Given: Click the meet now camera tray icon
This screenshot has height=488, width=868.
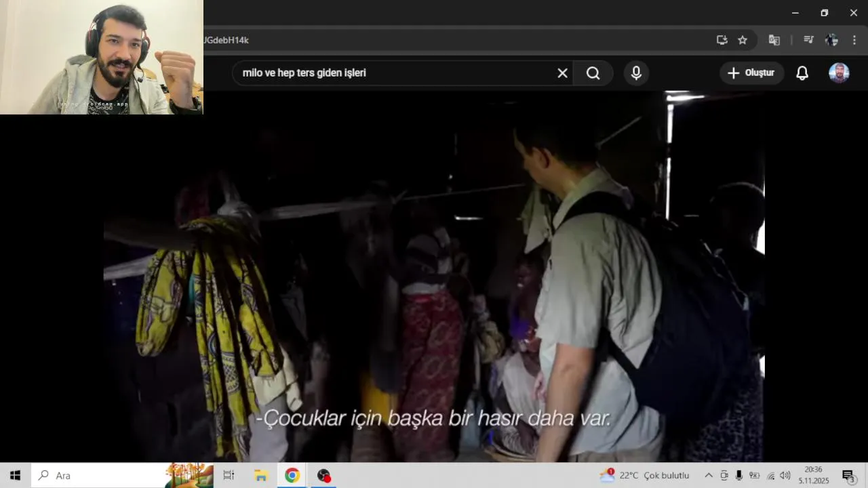Looking at the screenshot, I should tap(724, 475).
